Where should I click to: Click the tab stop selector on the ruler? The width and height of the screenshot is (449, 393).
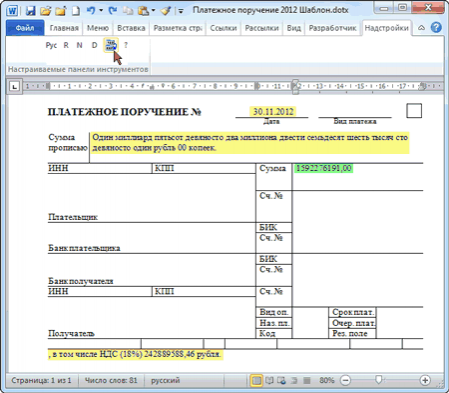pyautogui.click(x=14, y=87)
